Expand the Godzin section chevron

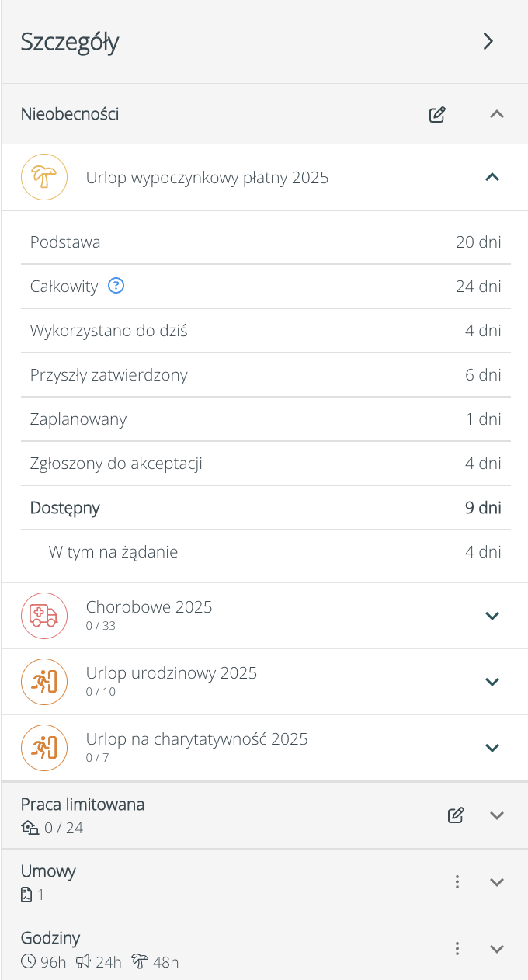pyautogui.click(x=497, y=949)
